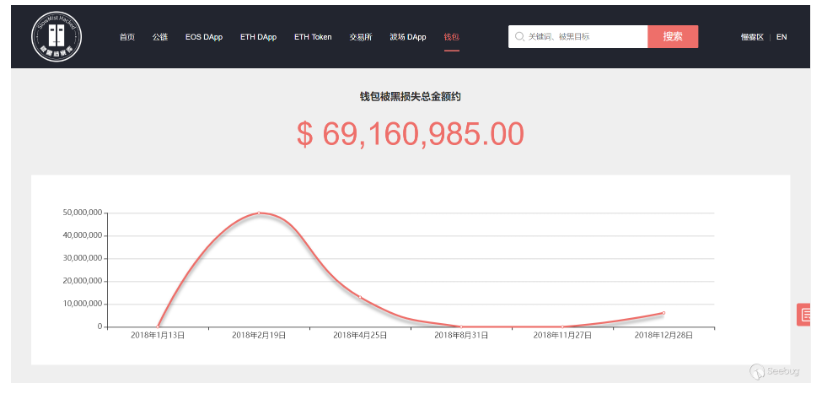833x396 pixels.
Task: Click the language link left of EN
Action: tap(752, 37)
